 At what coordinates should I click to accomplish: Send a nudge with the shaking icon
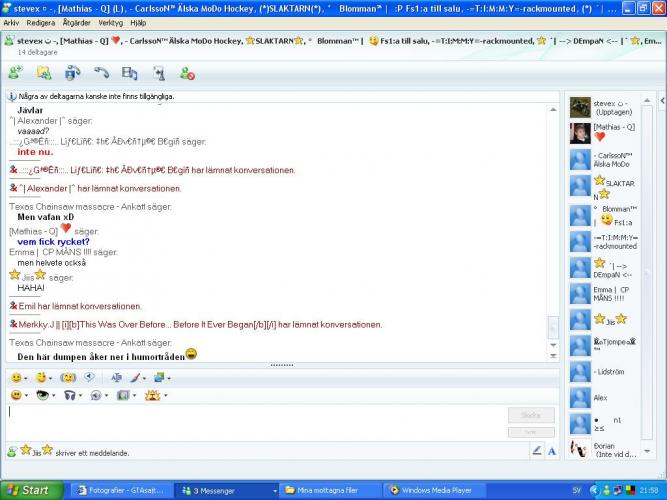[68, 378]
